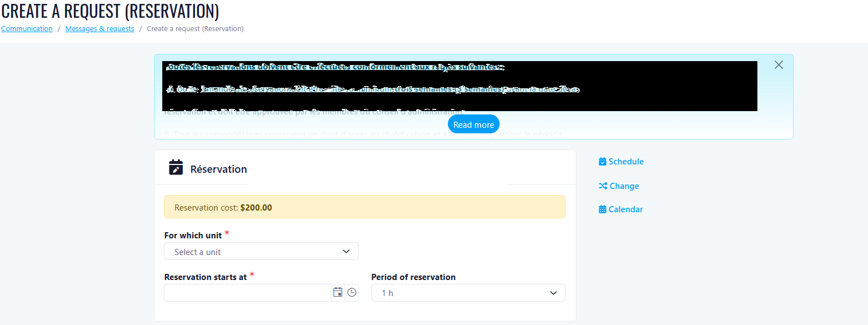Go to Communication breadcrumb
868x325 pixels.
27,28
